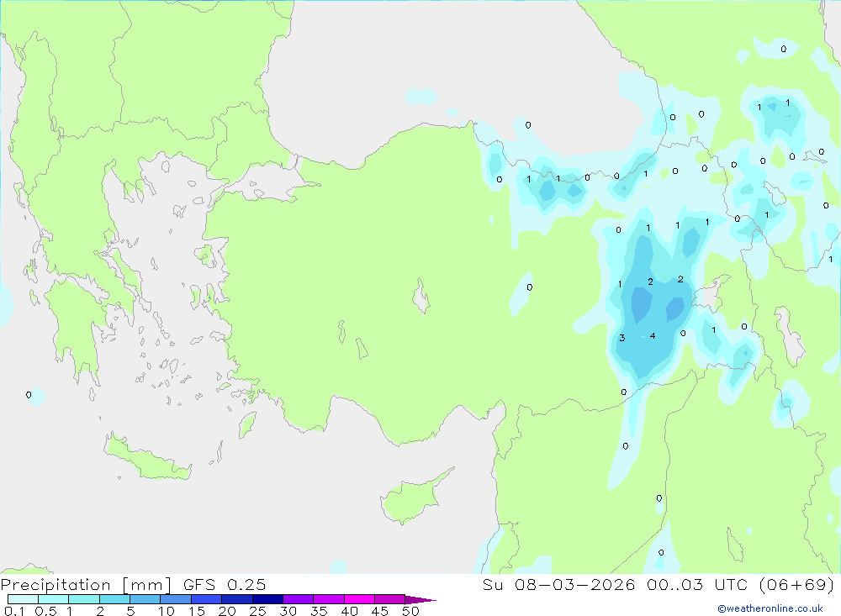Click the 40–45 mm magenta legend swatch
Image resolution: width=841 pixels, height=616 pixels.
coord(359,599)
